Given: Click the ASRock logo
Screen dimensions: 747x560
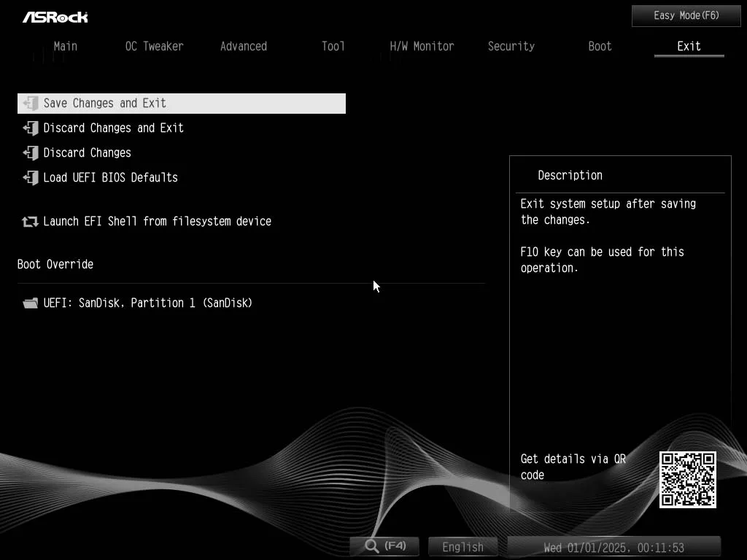Looking at the screenshot, I should pos(55,17).
